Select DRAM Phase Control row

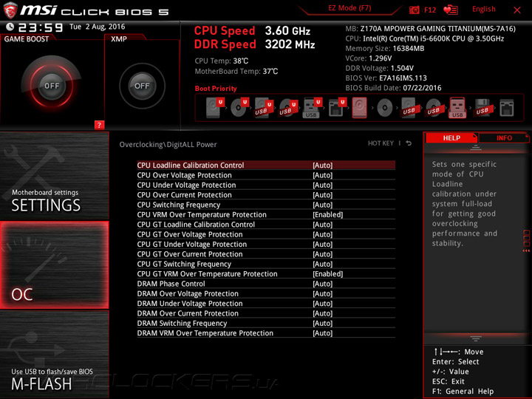tap(266, 283)
